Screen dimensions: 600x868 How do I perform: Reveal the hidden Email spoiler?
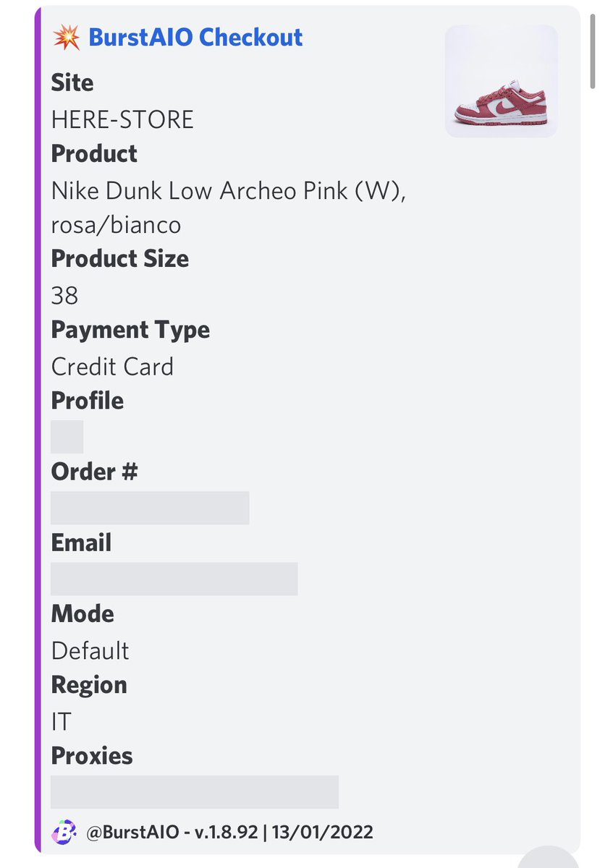point(174,579)
